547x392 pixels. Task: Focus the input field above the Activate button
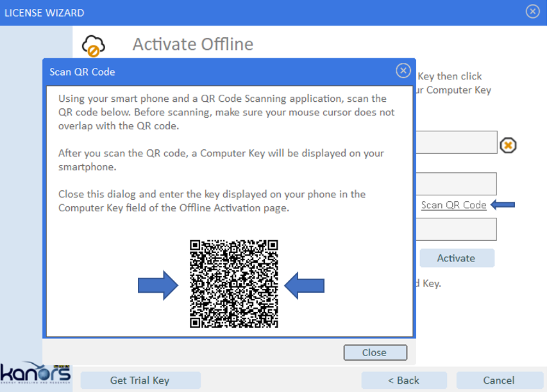pyautogui.click(x=457, y=229)
